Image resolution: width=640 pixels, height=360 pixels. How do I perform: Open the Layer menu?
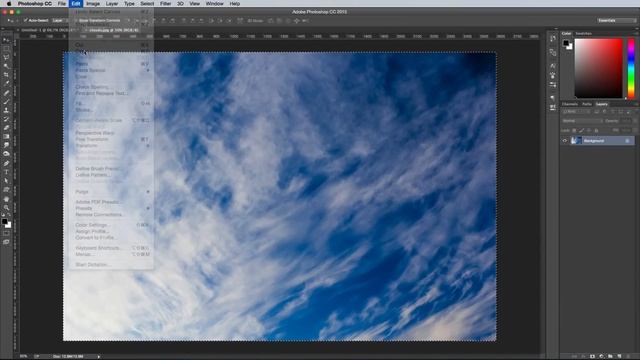(112, 4)
